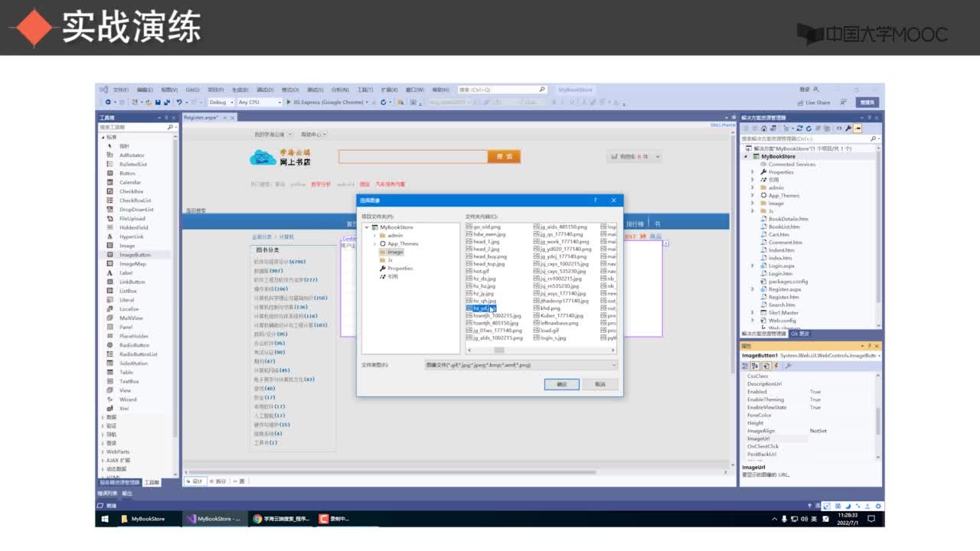Pick the DropDownList toolbox control
This screenshot has width=980, height=551.
[x=136, y=210]
